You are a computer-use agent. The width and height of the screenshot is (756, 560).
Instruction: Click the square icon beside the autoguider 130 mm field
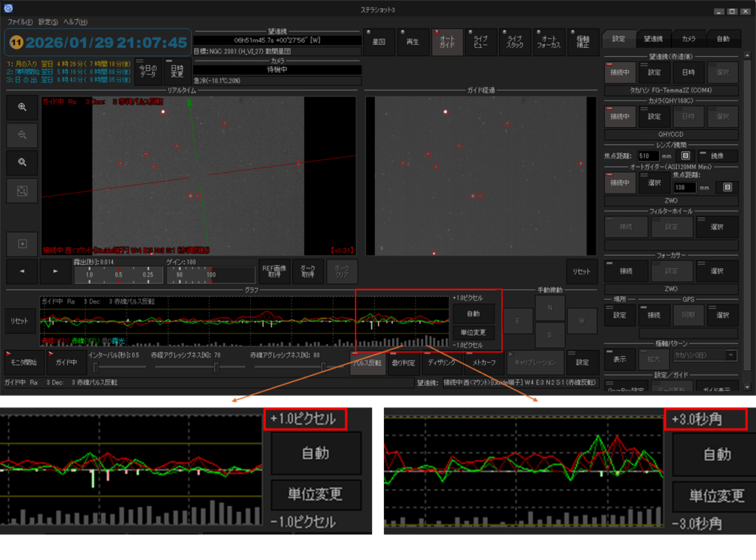pos(727,188)
